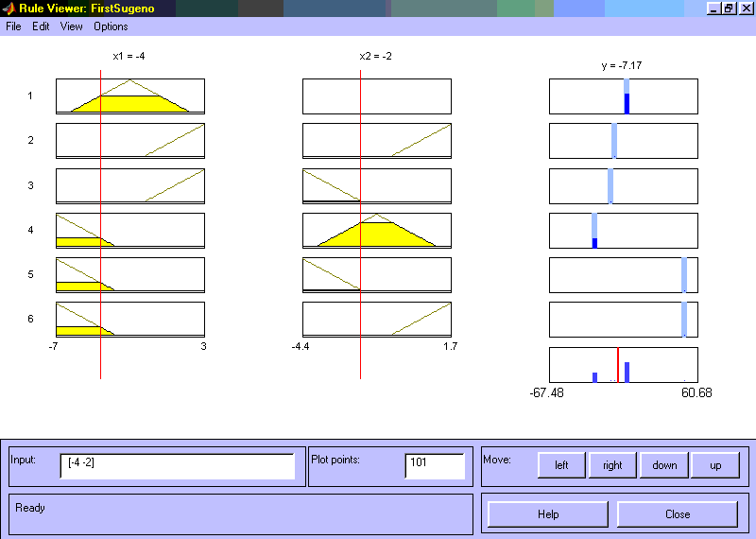Open the Edit menu

pos(41,26)
